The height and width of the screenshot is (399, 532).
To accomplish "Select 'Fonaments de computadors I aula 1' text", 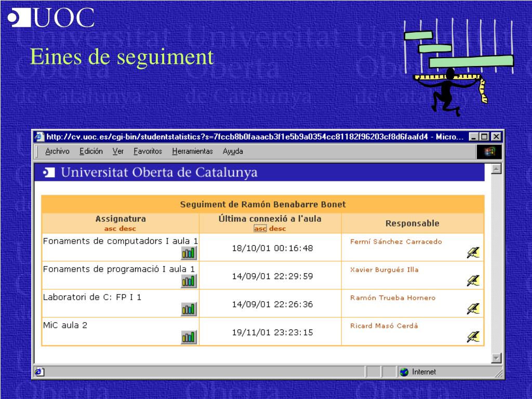I will click(121, 241).
